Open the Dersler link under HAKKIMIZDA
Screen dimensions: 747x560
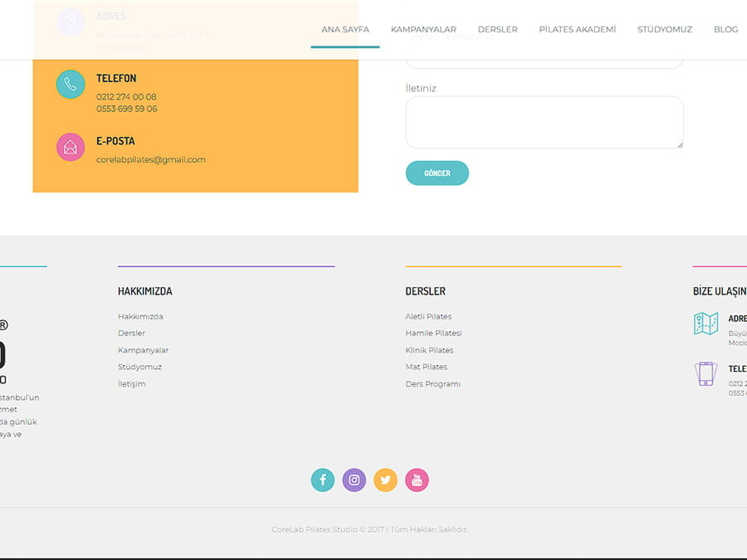point(131,334)
